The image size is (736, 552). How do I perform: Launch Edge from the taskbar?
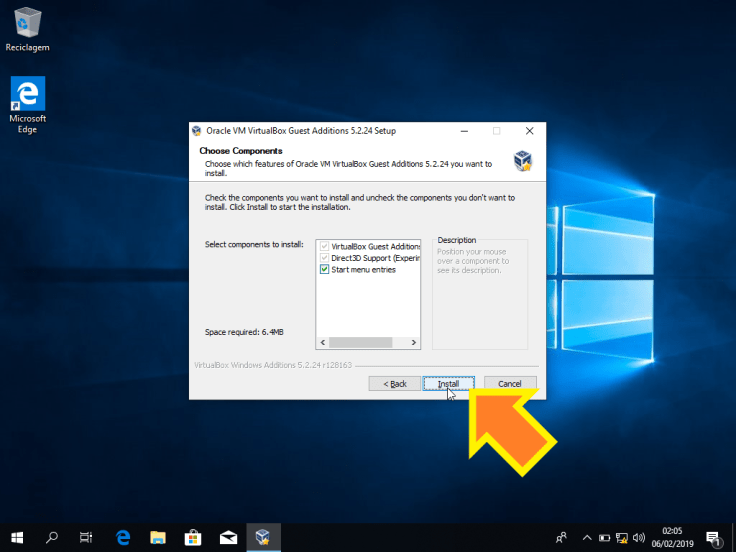point(124,538)
